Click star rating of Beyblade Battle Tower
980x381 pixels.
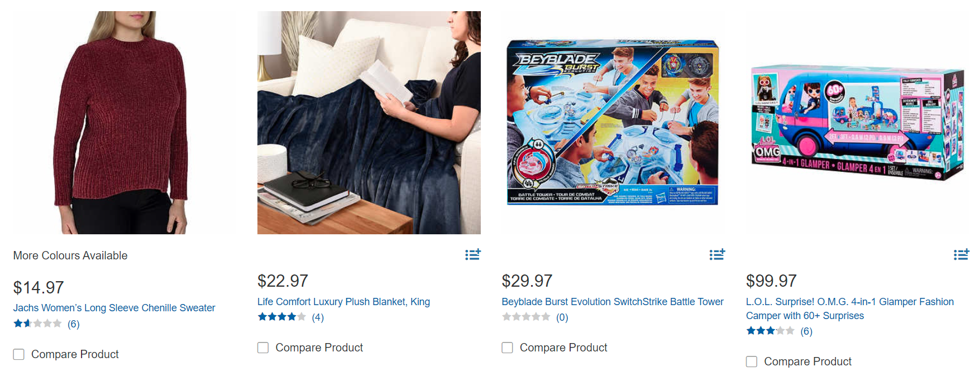click(526, 317)
